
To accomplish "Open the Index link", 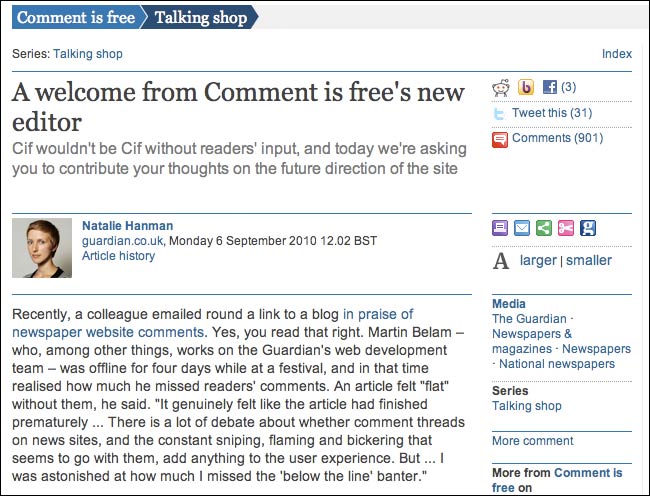I will (617, 54).
